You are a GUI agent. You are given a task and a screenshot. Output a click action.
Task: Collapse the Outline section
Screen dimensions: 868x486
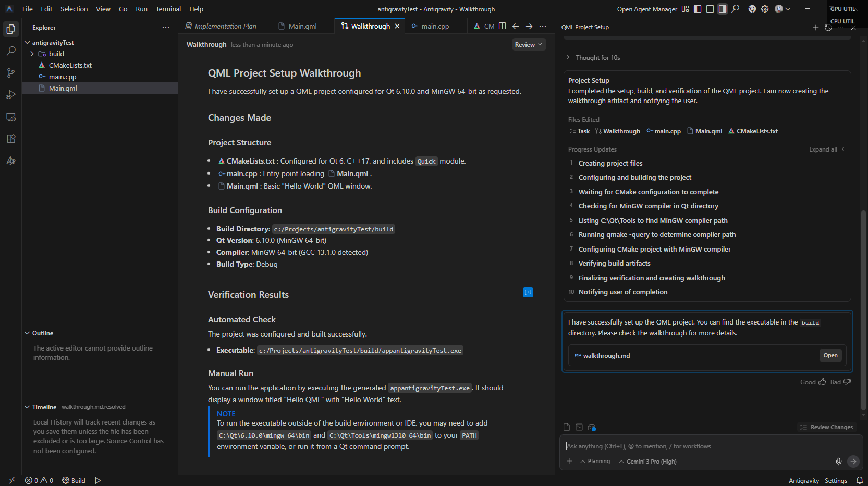pos(27,333)
